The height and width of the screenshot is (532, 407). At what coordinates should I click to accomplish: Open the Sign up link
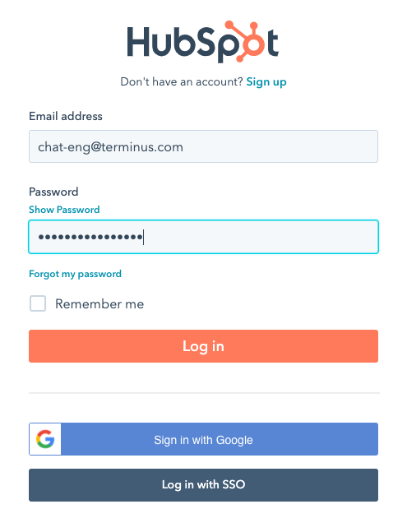[x=266, y=81]
